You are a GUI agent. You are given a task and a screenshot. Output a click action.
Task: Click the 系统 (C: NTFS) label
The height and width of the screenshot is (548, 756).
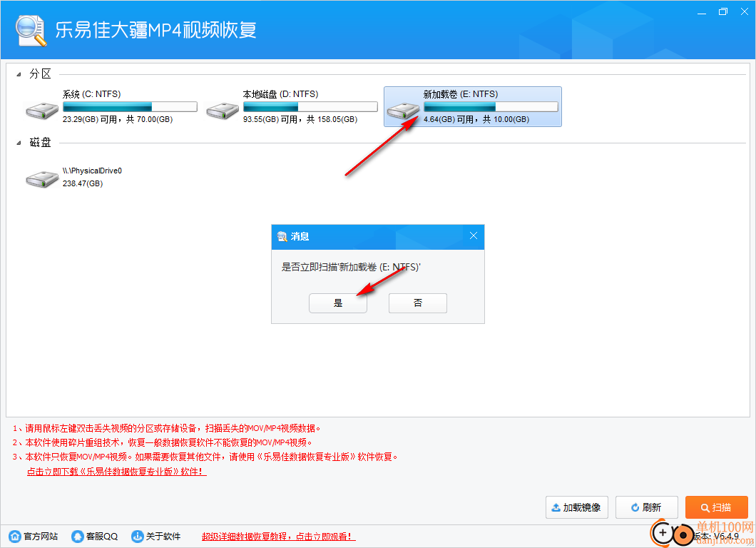91,94
